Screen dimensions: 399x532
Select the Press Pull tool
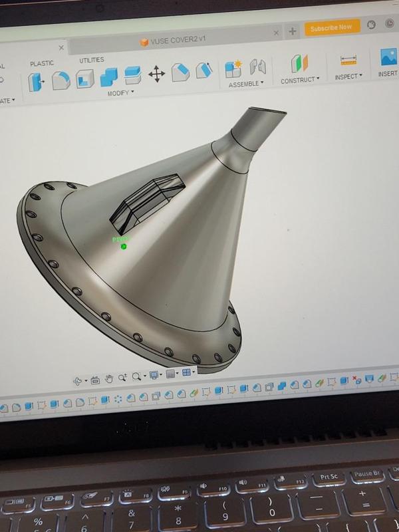[x=36, y=82]
